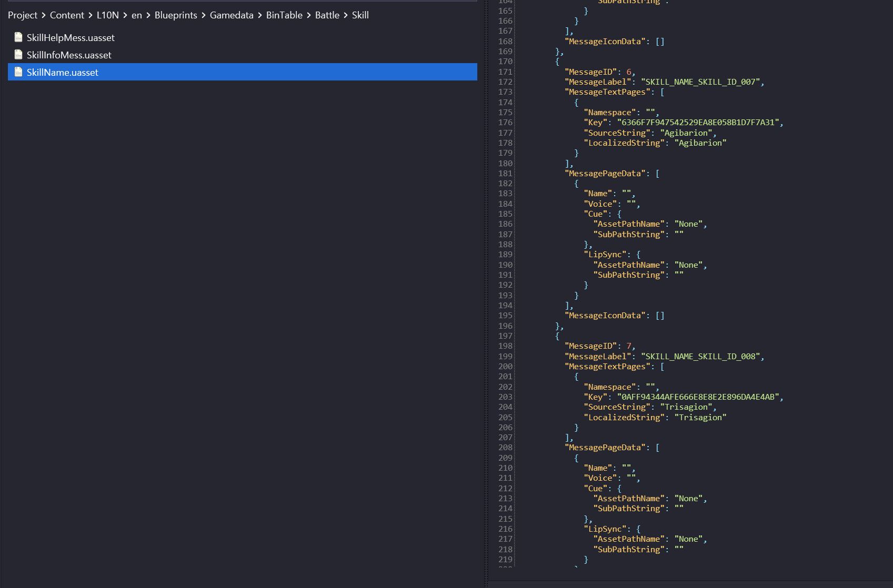Click the SkillInfoMess.uasset file icon
This screenshot has width=893, height=588.
click(18, 55)
